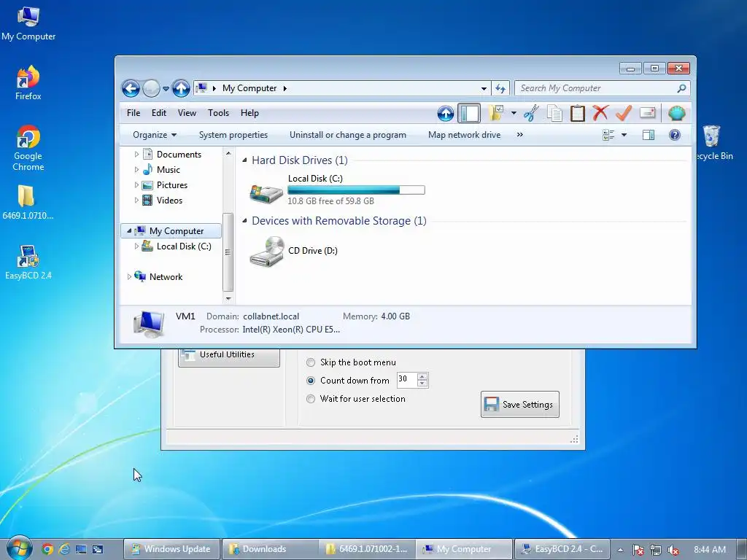
Task: Click the clipboard Paste icon
Action: point(578,113)
